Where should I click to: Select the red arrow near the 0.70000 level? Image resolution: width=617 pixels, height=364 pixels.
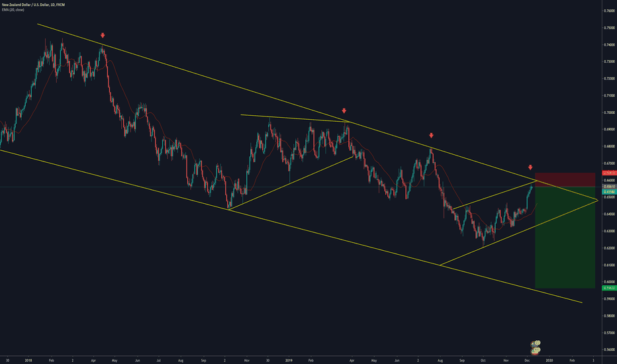coord(344,111)
